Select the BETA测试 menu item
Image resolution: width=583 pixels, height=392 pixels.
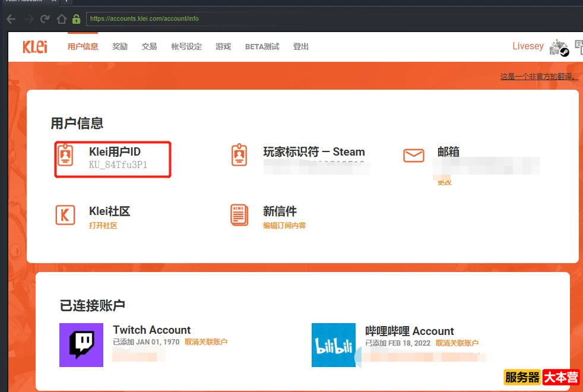click(x=262, y=47)
